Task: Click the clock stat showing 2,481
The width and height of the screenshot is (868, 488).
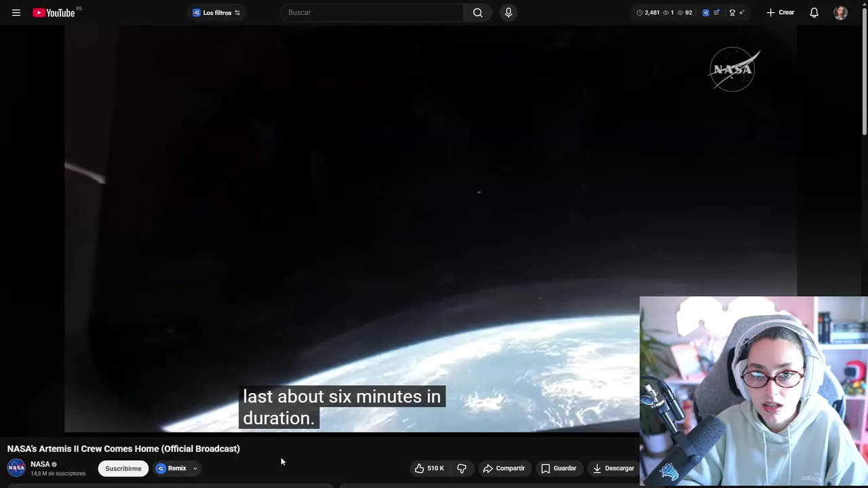Action: tap(648, 13)
